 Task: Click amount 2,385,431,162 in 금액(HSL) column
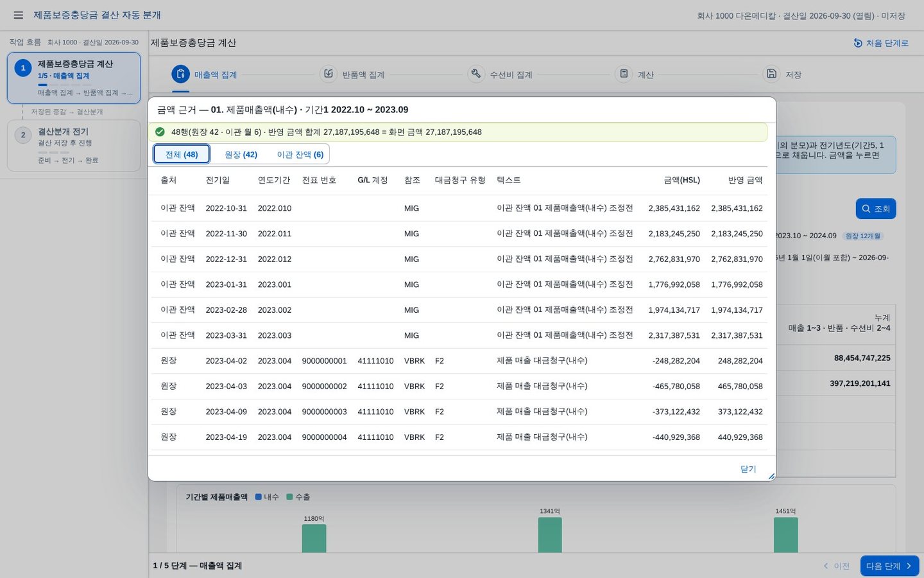(x=674, y=208)
